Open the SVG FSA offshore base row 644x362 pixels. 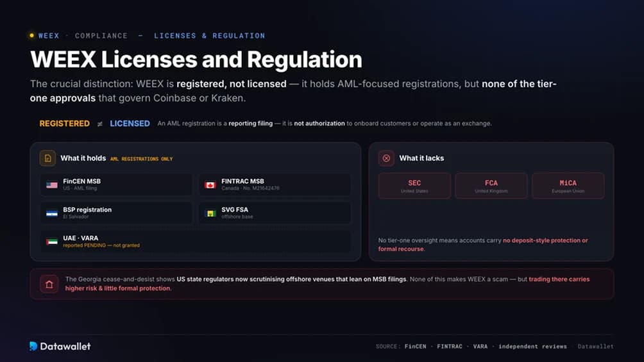pos(275,213)
